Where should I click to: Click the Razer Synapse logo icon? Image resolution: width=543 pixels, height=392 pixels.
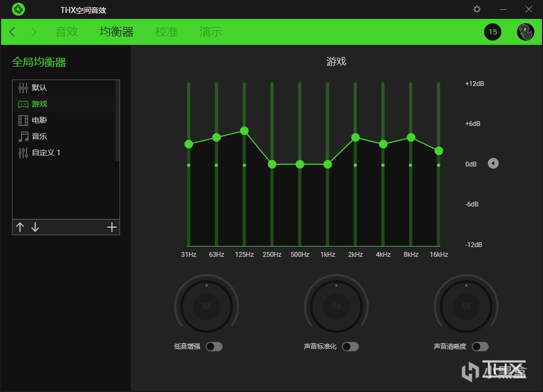[18, 9]
